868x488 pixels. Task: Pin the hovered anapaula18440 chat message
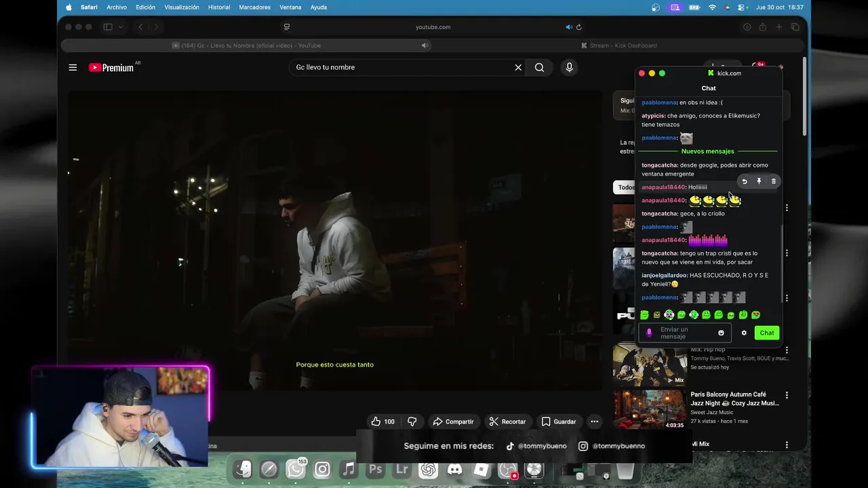(759, 181)
